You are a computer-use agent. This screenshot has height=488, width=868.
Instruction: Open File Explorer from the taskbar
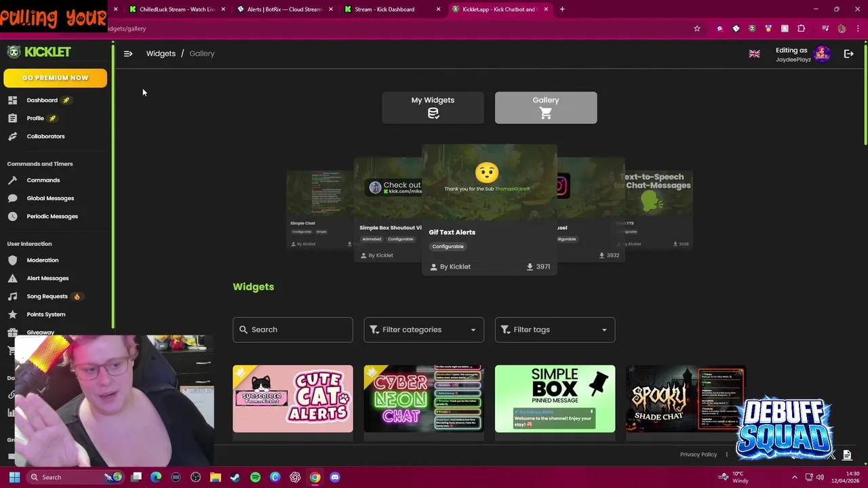tap(216, 477)
